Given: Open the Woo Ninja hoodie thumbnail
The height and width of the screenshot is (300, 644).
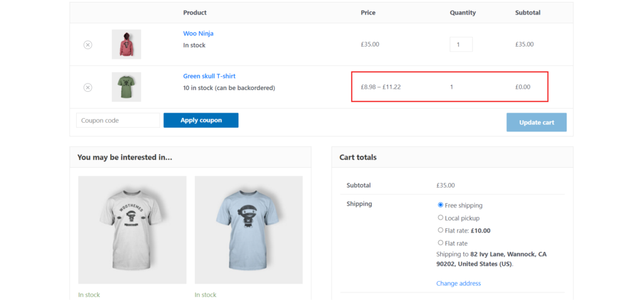Looking at the screenshot, I should tap(126, 45).
